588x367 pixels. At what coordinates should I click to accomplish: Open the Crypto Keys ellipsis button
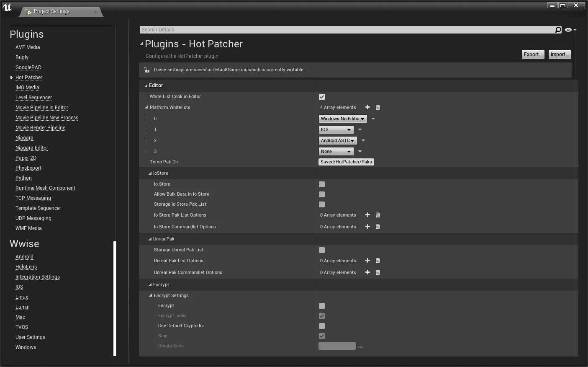coord(360,347)
